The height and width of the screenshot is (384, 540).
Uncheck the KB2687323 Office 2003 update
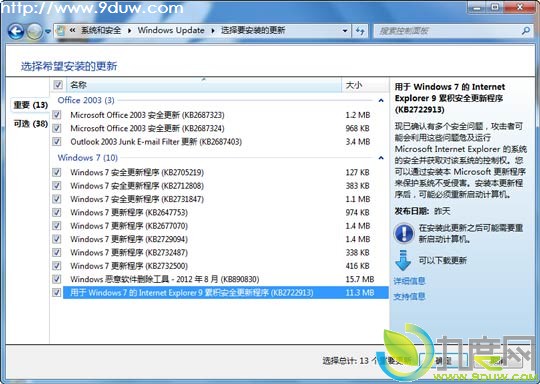(x=57, y=115)
